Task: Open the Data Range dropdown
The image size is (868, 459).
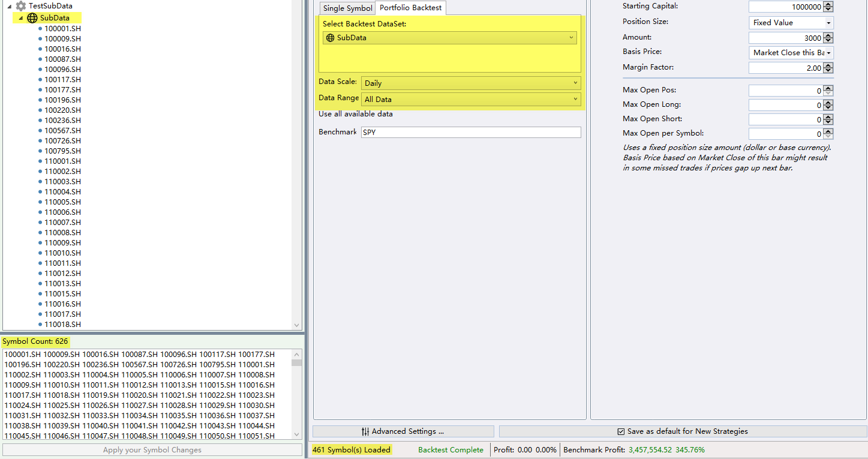Action: pos(470,99)
